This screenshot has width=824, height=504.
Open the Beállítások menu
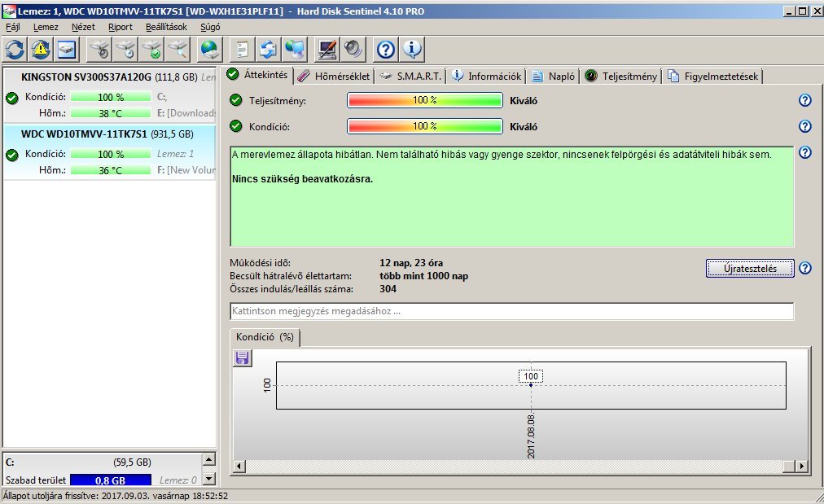[x=167, y=27]
